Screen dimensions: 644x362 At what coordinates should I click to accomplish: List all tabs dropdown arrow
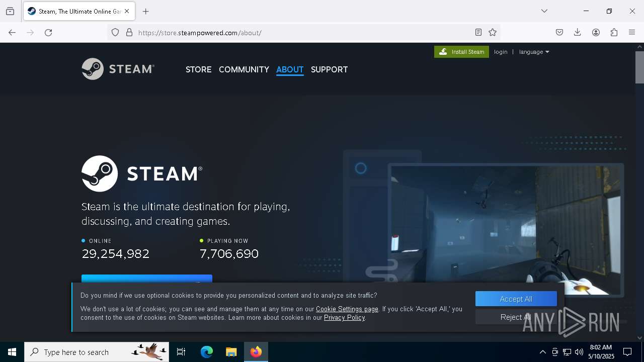click(x=544, y=11)
